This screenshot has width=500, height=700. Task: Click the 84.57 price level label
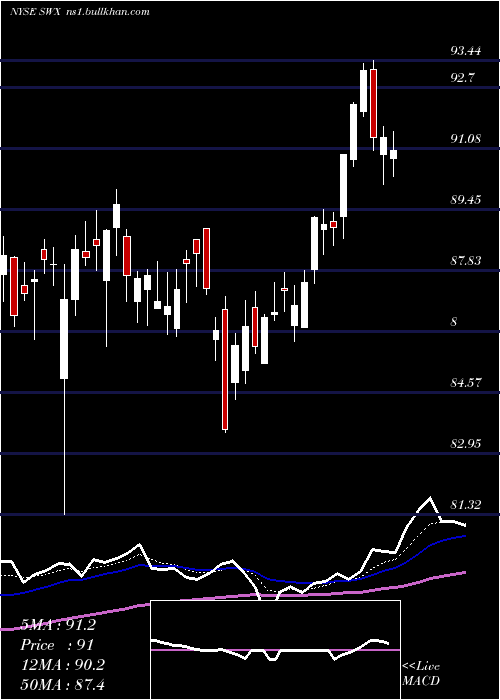(466, 383)
